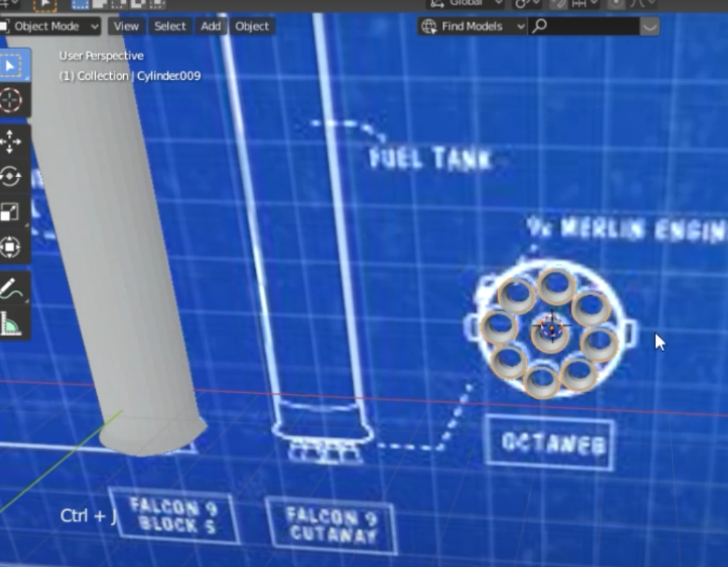Open the View menu
Image resolution: width=728 pixels, height=567 pixels.
(x=126, y=27)
